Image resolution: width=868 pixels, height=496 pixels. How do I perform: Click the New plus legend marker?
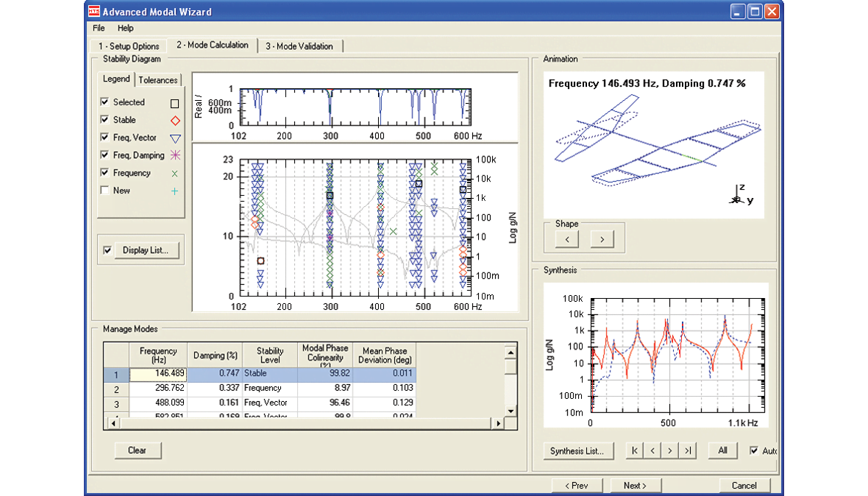click(176, 191)
